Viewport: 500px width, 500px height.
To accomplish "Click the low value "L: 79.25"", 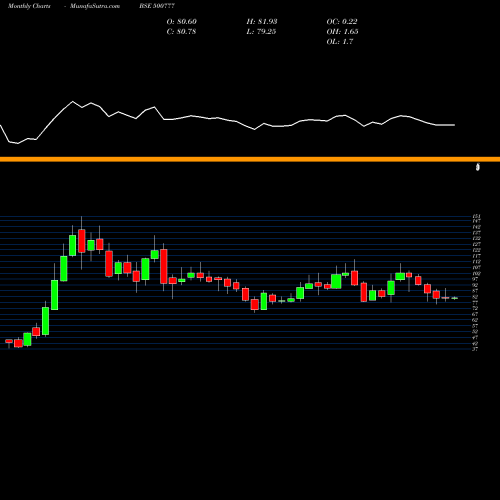I will point(261,31).
